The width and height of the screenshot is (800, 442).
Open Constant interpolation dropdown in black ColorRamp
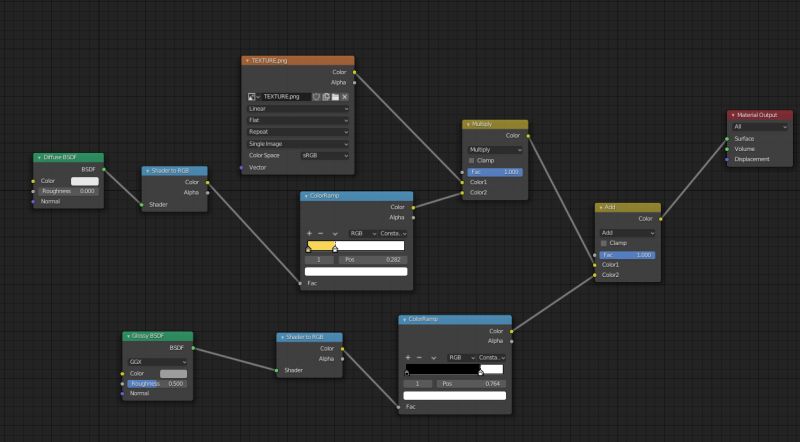(492, 357)
